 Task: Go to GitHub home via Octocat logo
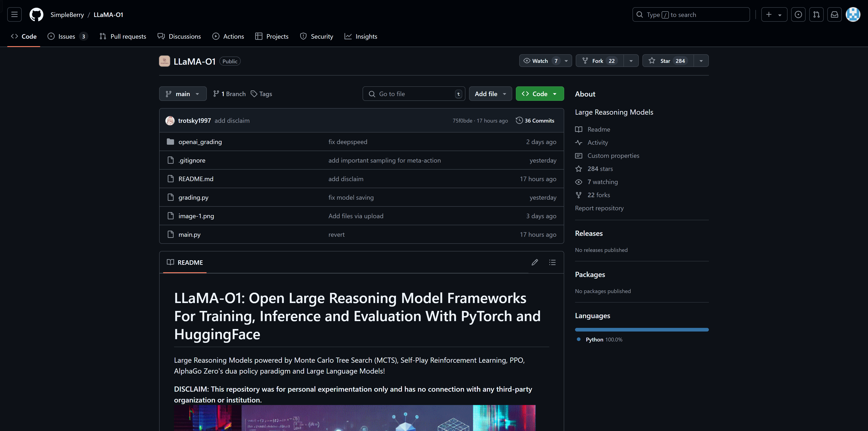[36, 14]
